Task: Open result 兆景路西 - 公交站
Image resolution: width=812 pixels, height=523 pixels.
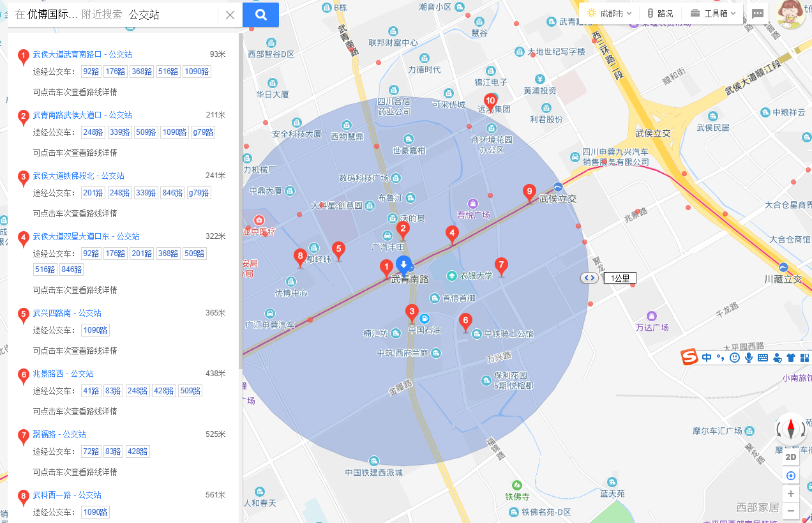Action: pyautogui.click(x=63, y=374)
